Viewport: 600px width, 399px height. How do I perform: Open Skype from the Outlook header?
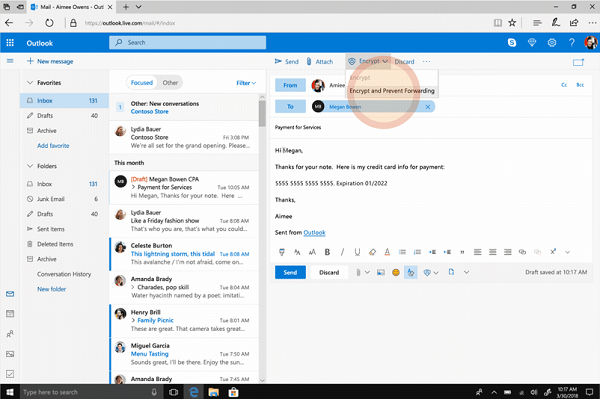[512, 42]
